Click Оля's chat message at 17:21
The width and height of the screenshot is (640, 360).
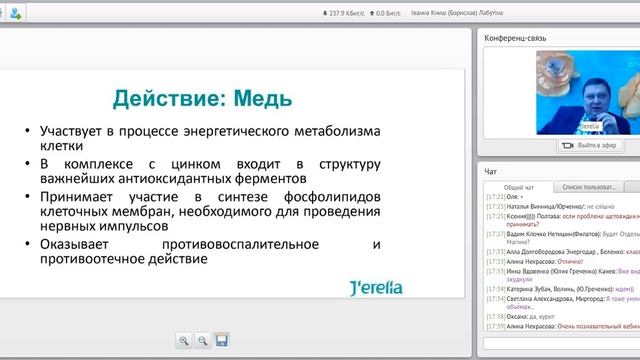point(504,197)
